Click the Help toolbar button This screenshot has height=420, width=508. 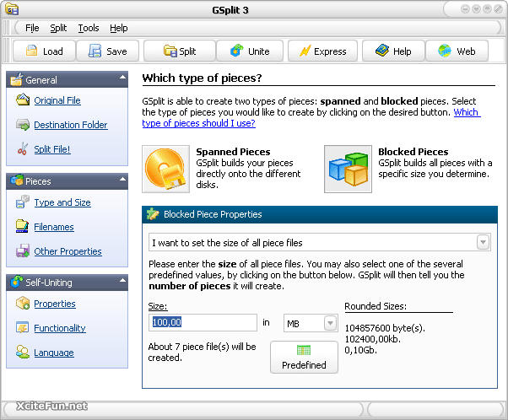point(393,51)
